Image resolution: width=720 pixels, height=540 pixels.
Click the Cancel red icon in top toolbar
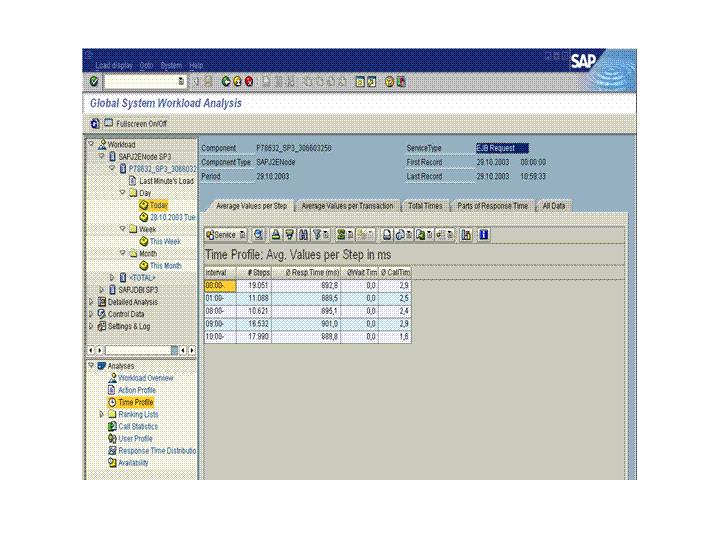tap(248, 81)
